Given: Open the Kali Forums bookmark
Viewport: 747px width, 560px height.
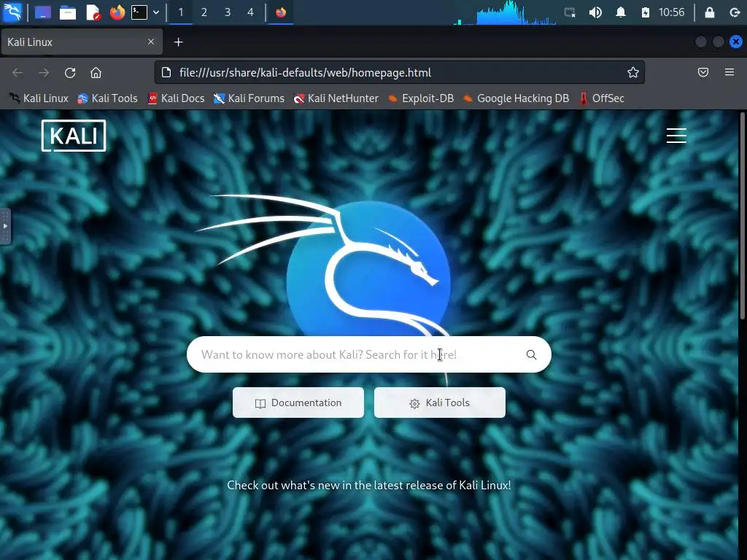Looking at the screenshot, I should click(249, 98).
